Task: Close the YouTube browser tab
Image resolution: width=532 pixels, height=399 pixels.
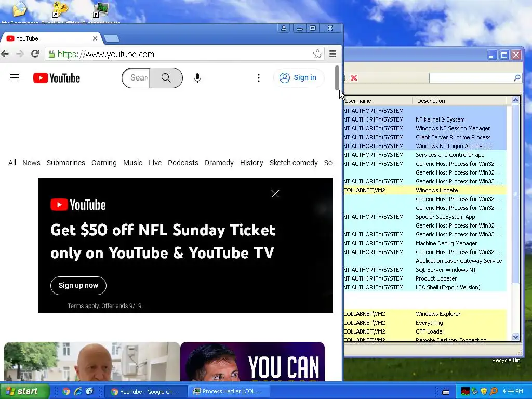Action: tap(95, 38)
